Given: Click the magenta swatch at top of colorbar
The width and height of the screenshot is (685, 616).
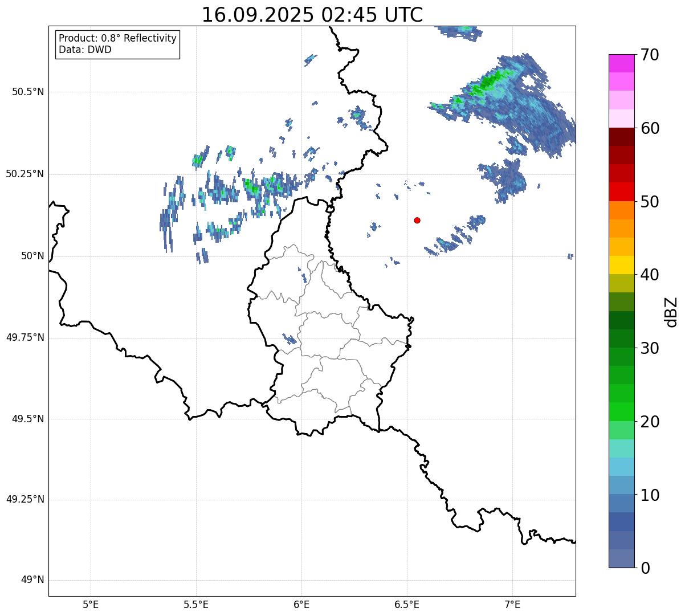Looking at the screenshot, I should pyautogui.click(x=622, y=63).
